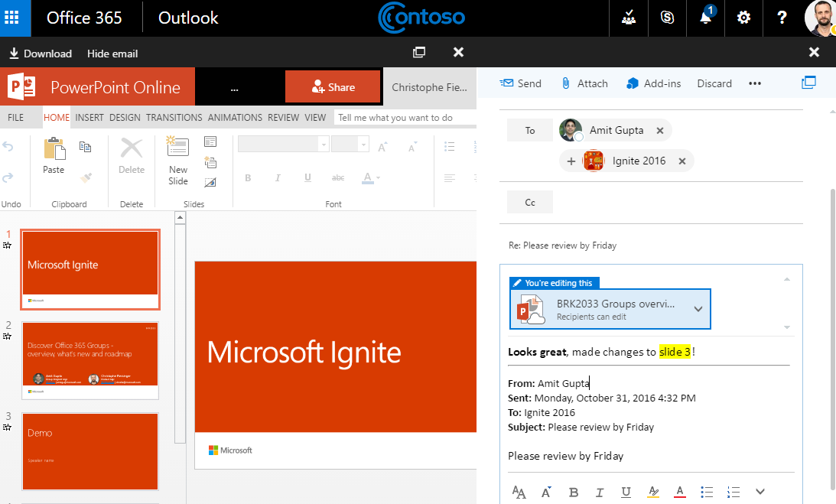Image resolution: width=836 pixels, height=504 pixels.
Task: Expand the BRK2033 Groups attachment options
Action: tap(697, 309)
